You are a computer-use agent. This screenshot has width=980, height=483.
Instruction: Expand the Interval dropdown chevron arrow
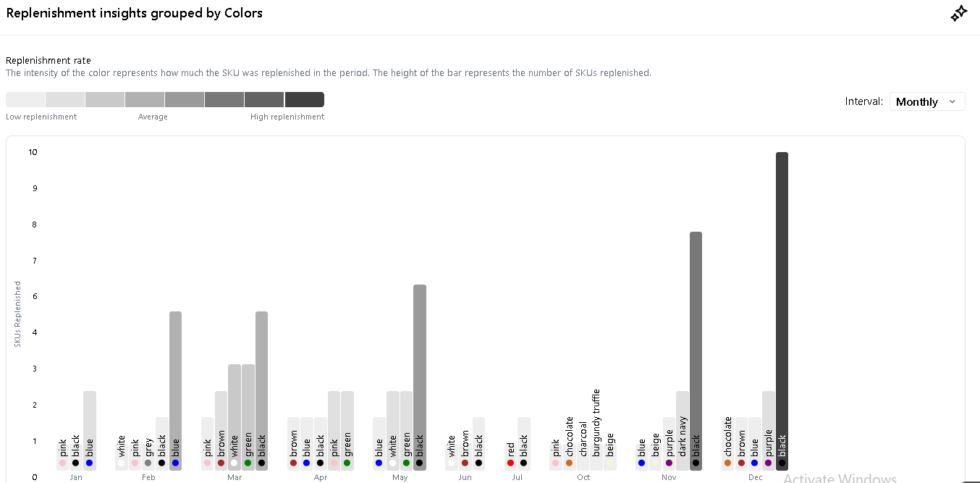coord(952,102)
